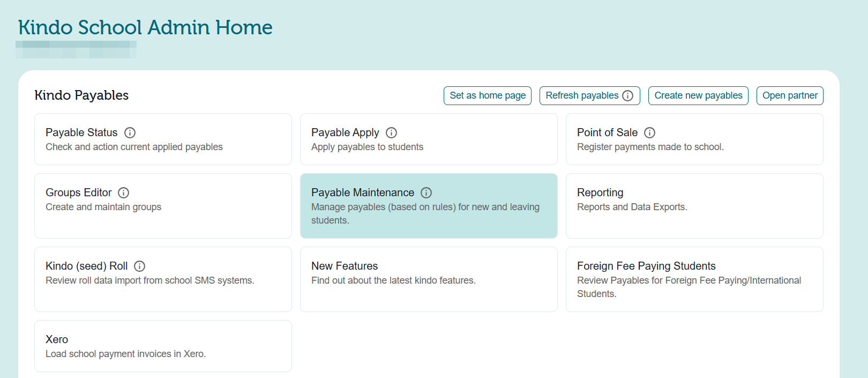Open Kindo (seed) Roll card
Image resolution: width=868 pixels, height=378 pixels.
163,279
